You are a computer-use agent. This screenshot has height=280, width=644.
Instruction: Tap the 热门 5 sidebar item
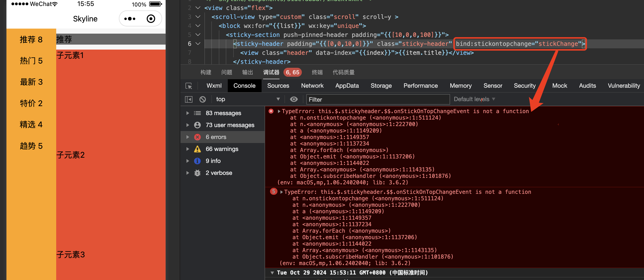(x=31, y=61)
